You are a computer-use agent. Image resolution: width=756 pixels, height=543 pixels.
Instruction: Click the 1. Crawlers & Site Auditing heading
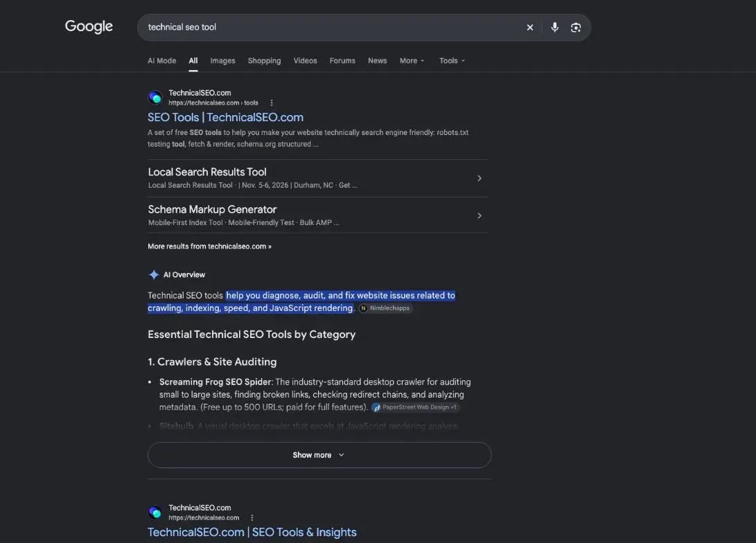click(x=212, y=362)
